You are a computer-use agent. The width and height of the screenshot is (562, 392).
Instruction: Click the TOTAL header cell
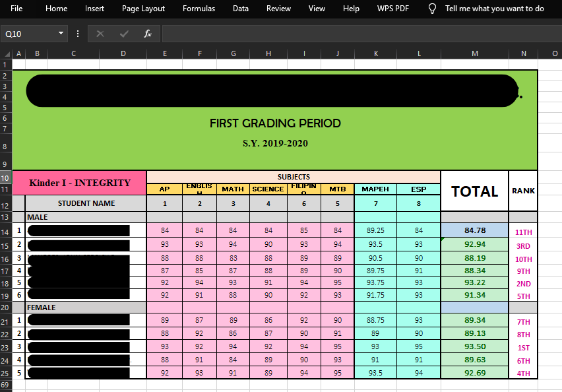tap(474, 191)
